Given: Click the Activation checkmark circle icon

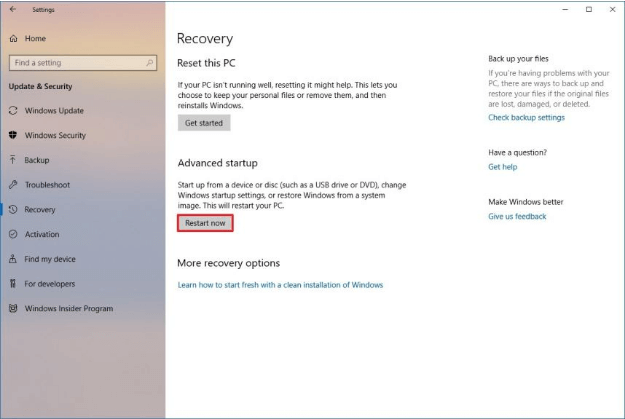Looking at the screenshot, I should tap(13, 234).
